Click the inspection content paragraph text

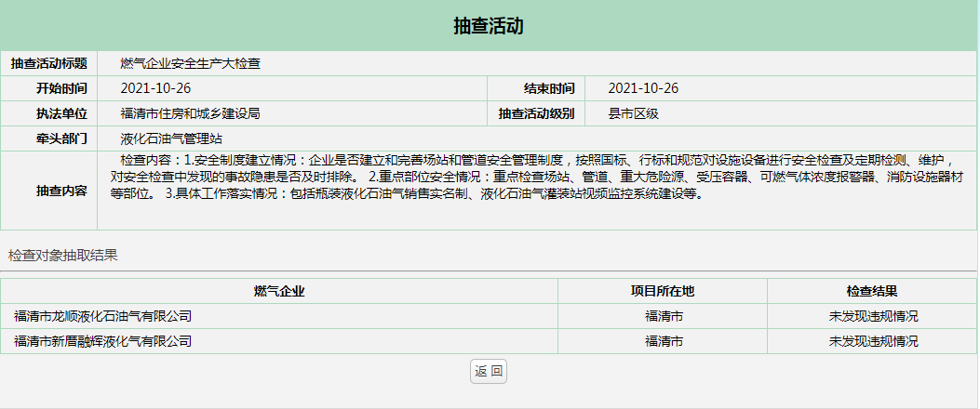pos(530,177)
